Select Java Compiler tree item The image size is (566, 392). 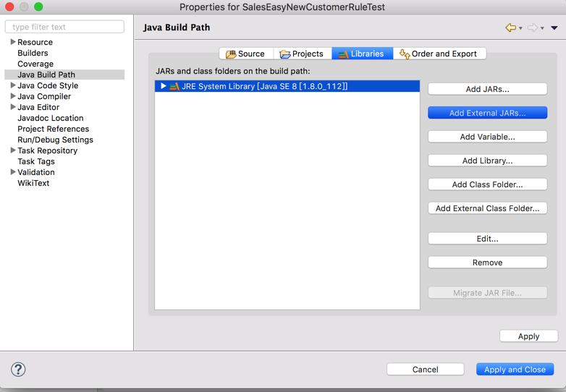(x=44, y=96)
